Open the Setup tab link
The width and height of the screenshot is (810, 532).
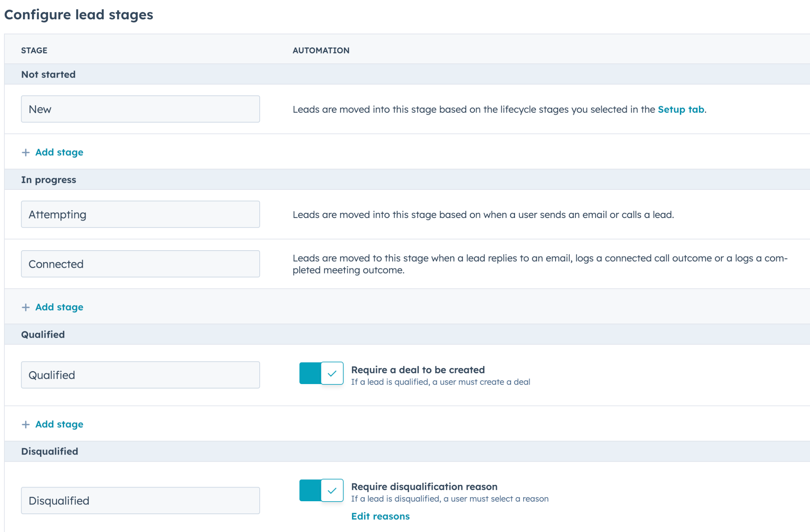click(681, 109)
